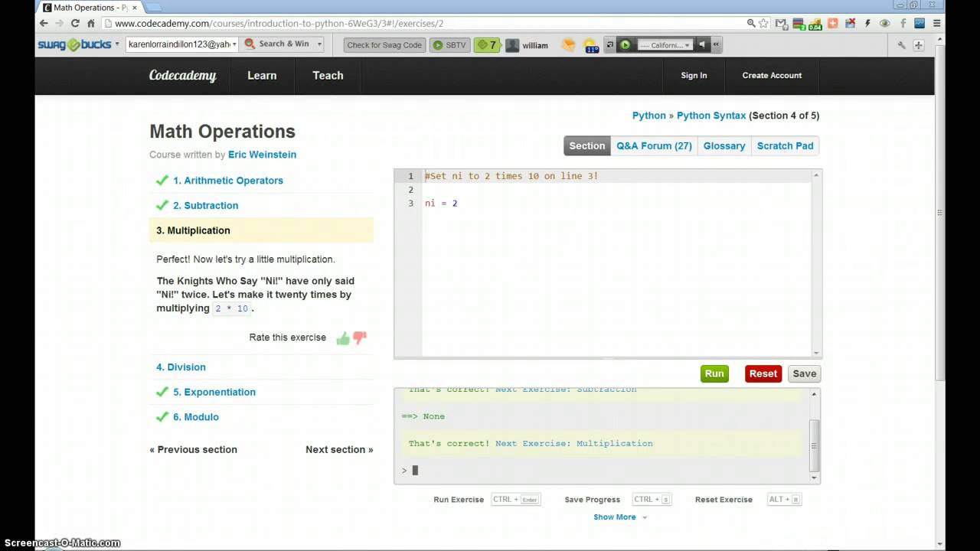
Task: Open exercise 1. Arithmetic Operators
Action: pos(228,181)
